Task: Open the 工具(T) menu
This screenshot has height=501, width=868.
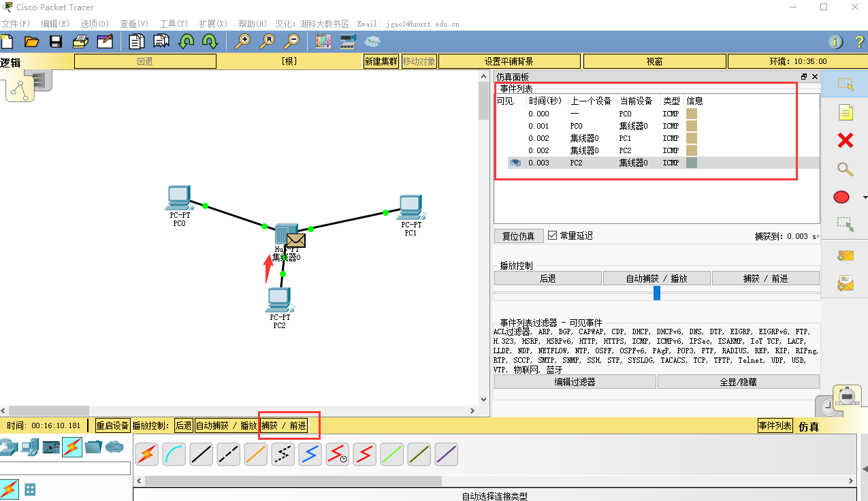Action: 174,22
